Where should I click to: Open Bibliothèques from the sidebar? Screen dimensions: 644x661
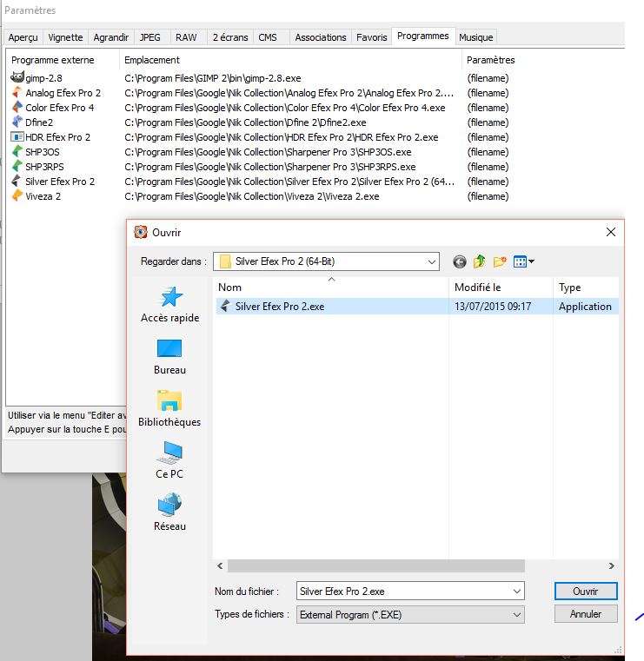[x=169, y=409]
